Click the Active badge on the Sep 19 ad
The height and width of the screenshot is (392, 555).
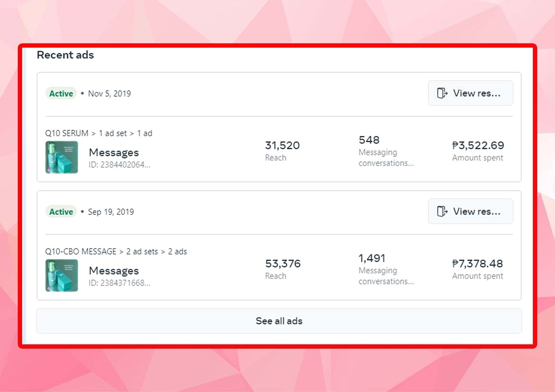click(x=61, y=212)
